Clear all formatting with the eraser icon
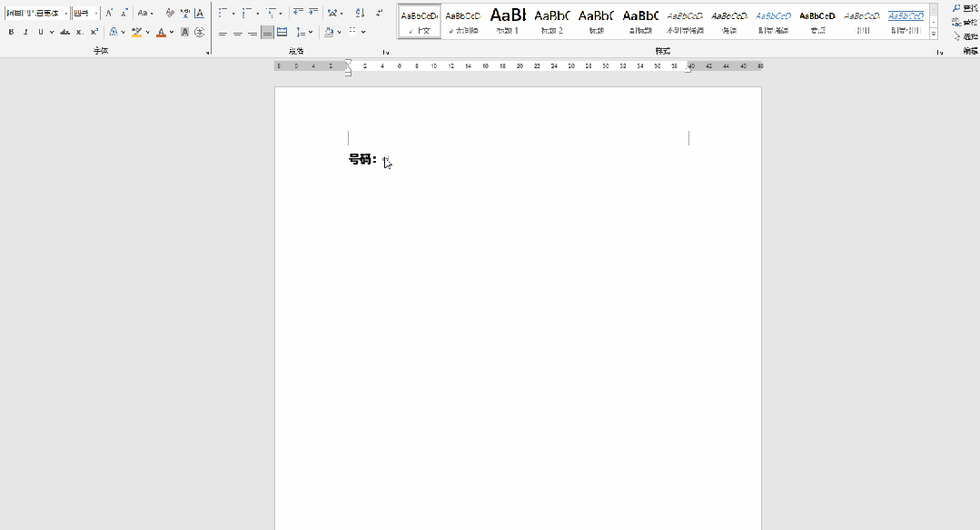 [x=170, y=14]
